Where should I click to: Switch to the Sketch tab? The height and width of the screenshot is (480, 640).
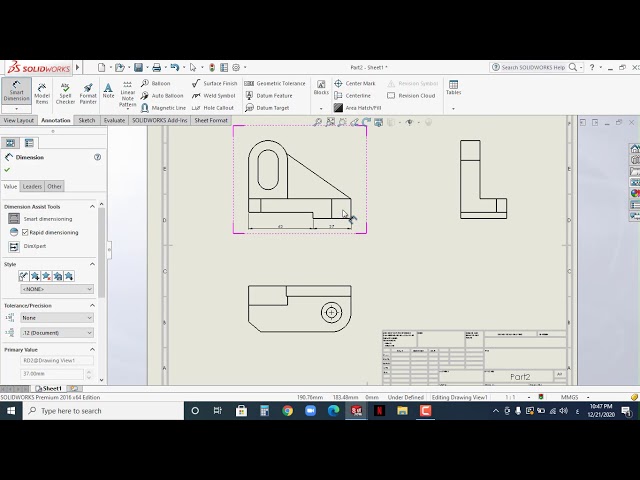(x=87, y=120)
